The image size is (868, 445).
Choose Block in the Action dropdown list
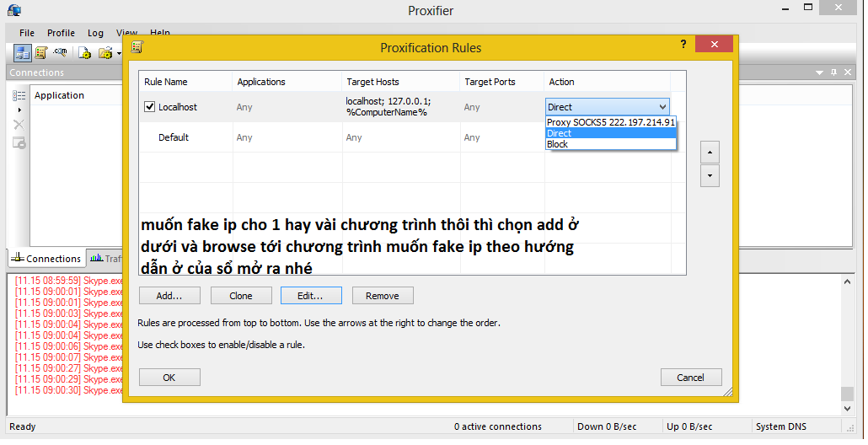click(558, 144)
